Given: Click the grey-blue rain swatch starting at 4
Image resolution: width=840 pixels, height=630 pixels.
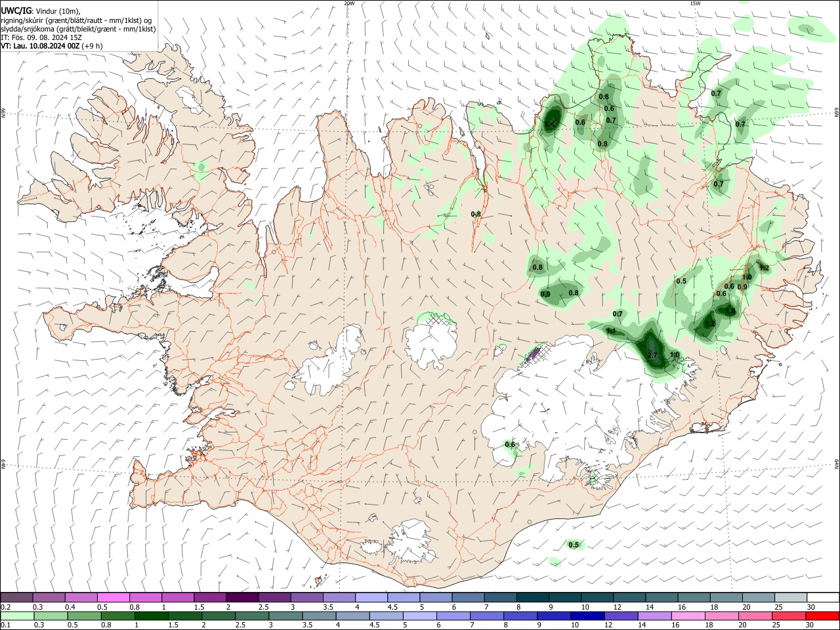Looking at the screenshot, I should (352, 616).
